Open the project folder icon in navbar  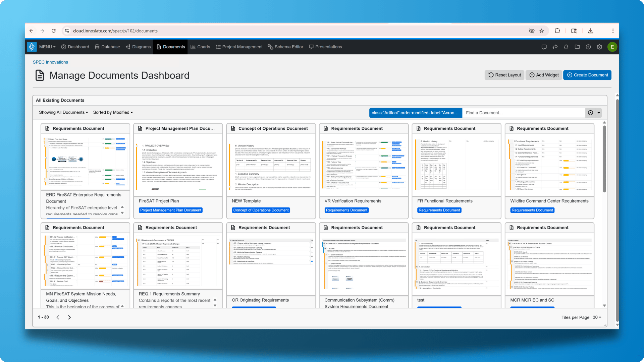point(577,47)
